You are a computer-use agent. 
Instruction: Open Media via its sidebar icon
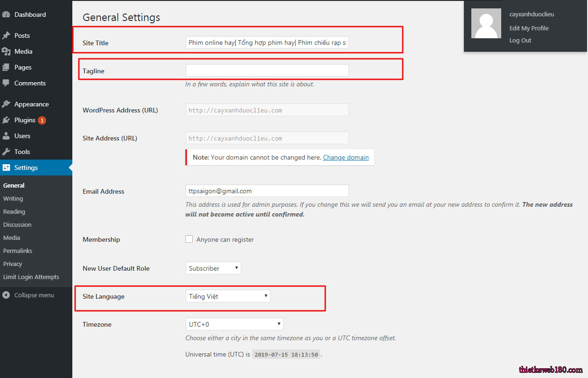(6, 51)
